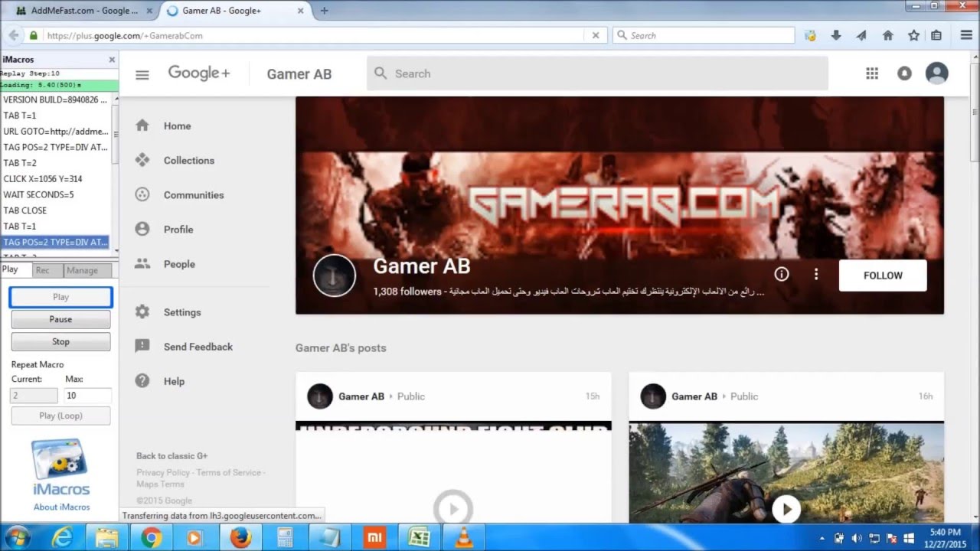980x551 pixels.
Task: Go to Firefox home page icon
Action: [888, 35]
